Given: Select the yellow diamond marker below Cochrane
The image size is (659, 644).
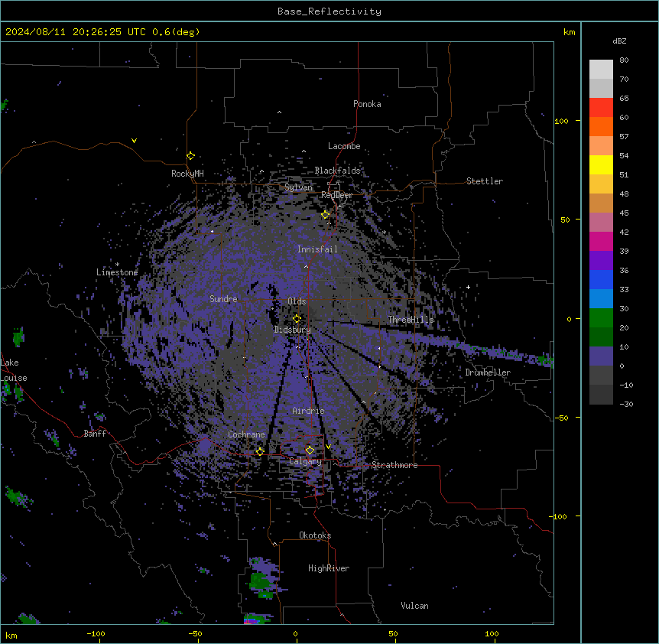Looking at the screenshot, I should click(x=260, y=451).
